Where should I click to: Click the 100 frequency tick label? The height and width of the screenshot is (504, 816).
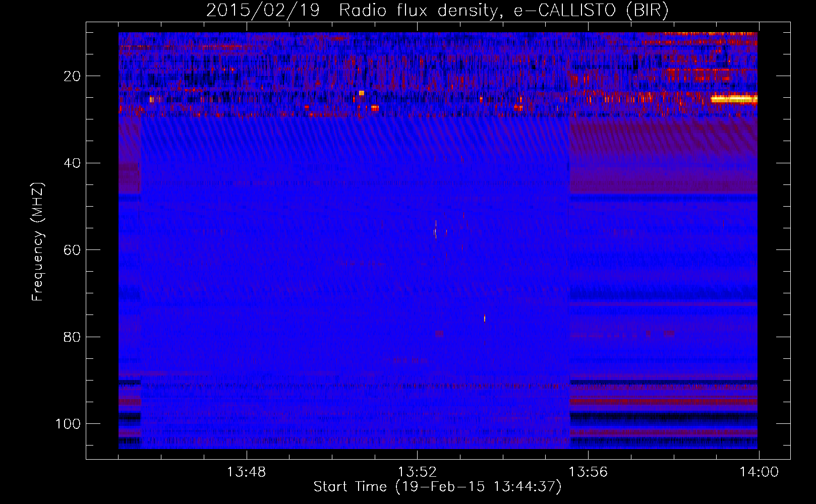(x=68, y=424)
